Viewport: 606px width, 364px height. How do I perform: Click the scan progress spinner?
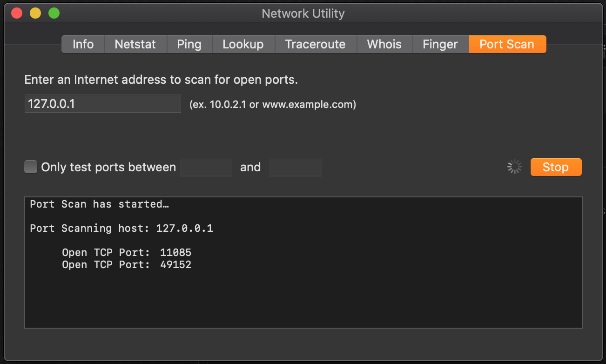point(515,167)
